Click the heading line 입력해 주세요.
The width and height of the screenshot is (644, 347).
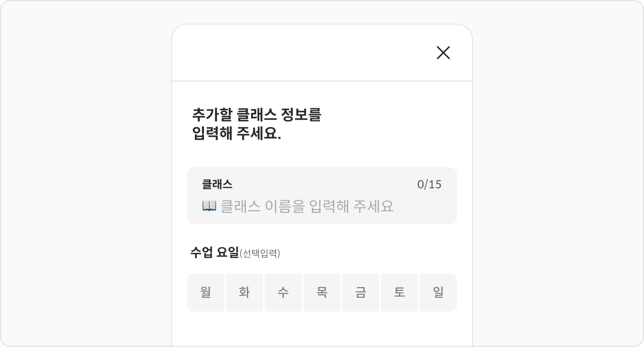[236, 134]
